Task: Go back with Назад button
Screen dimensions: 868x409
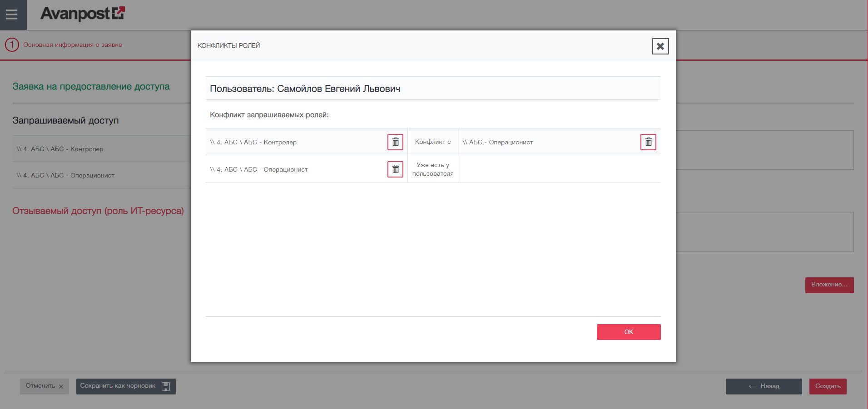Action: [764, 386]
